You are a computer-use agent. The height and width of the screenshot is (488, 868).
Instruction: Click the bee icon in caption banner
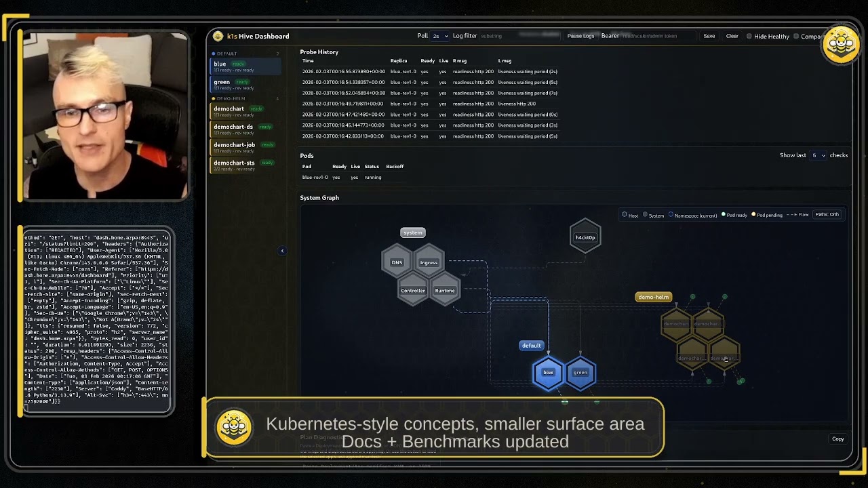point(234,428)
